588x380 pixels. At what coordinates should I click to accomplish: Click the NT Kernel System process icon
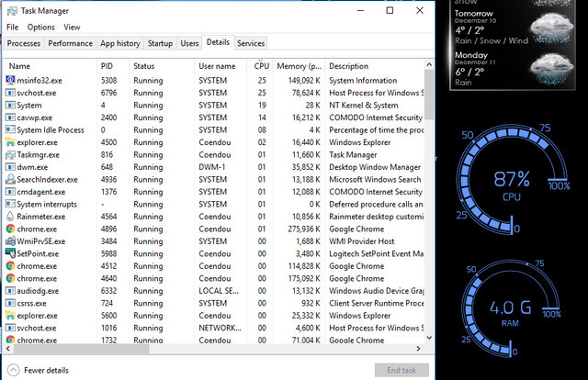click(10, 105)
